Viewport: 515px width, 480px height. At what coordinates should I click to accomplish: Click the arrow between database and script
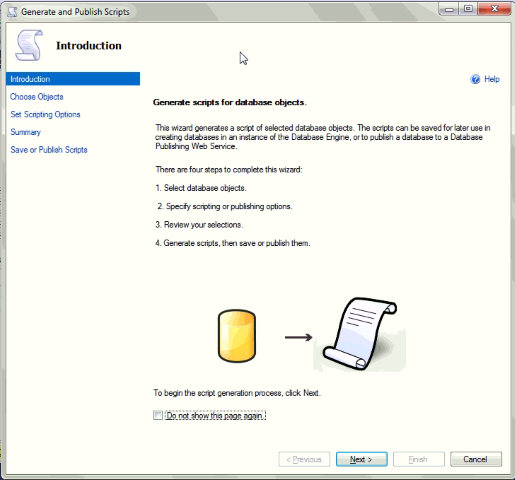click(x=298, y=337)
